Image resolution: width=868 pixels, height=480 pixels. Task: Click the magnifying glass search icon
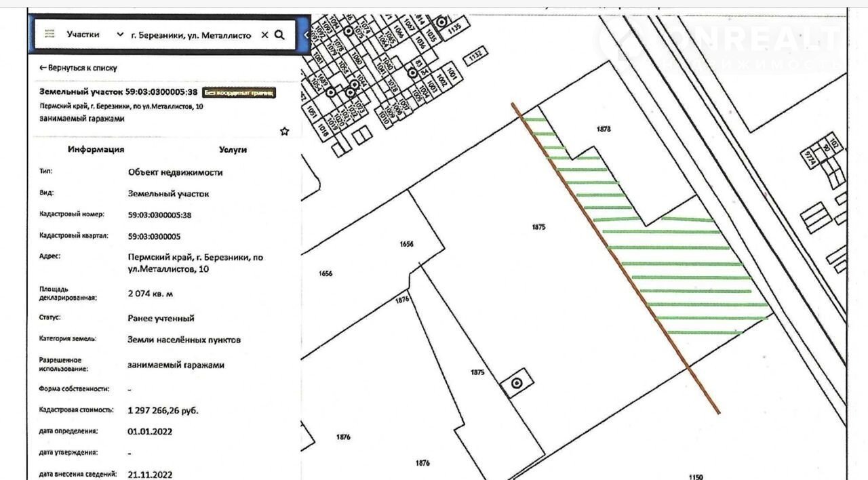coord(279,35)
